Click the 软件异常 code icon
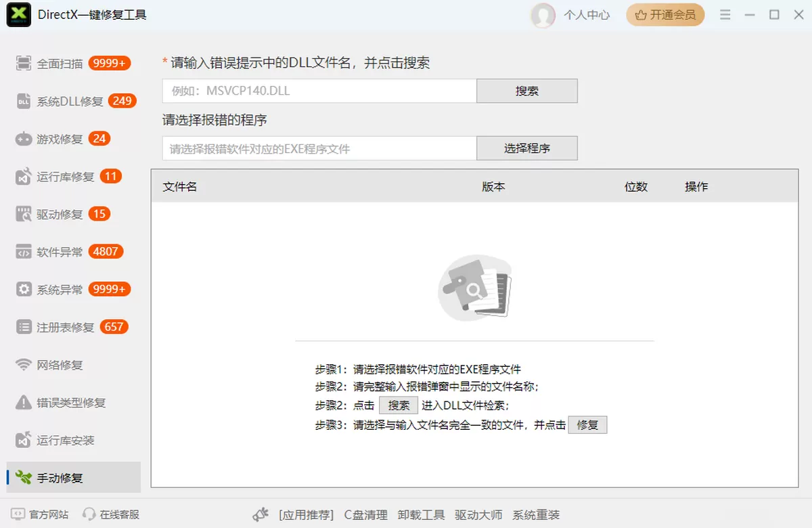Viewport: 812px width, 528px height. tap(24, 252)
